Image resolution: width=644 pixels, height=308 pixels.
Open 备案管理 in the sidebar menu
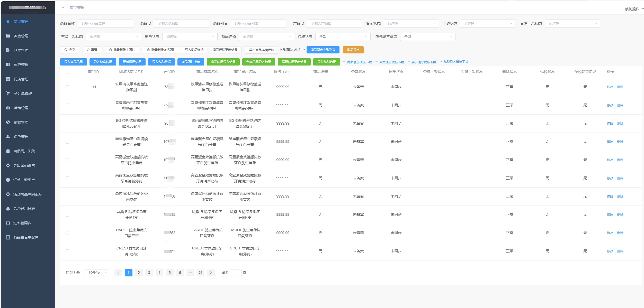tap(28, 36)
